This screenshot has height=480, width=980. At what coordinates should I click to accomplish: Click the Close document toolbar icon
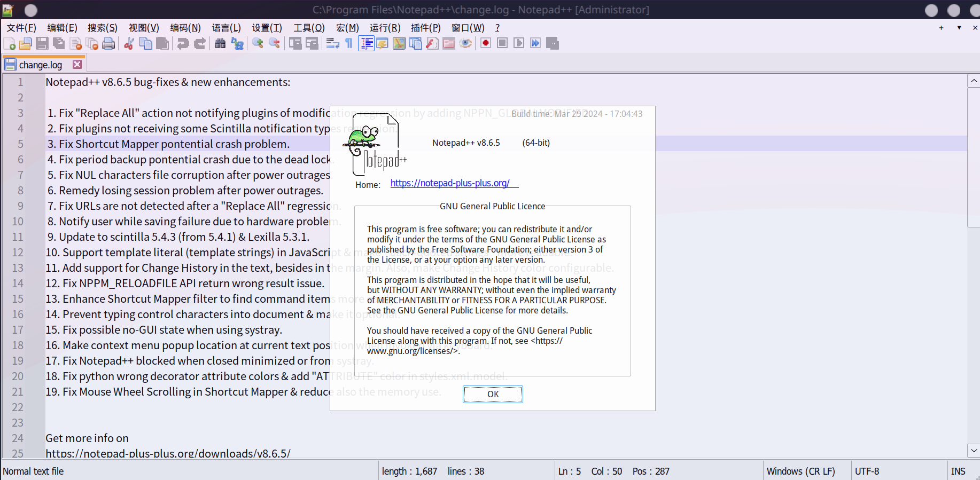point(75,43)
